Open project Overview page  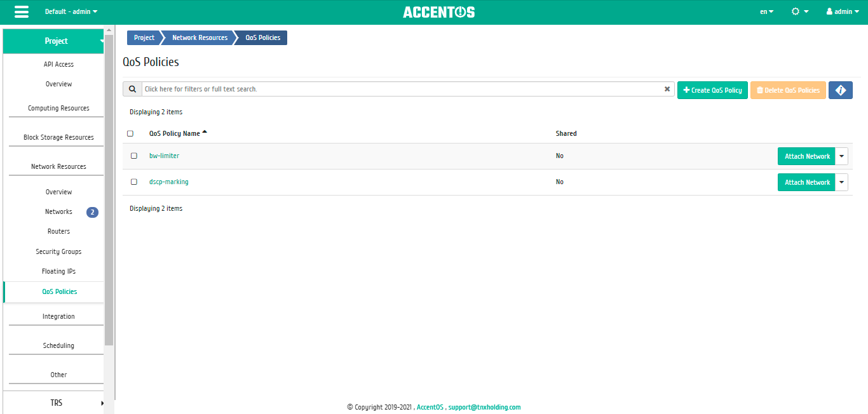click(58, 84)
